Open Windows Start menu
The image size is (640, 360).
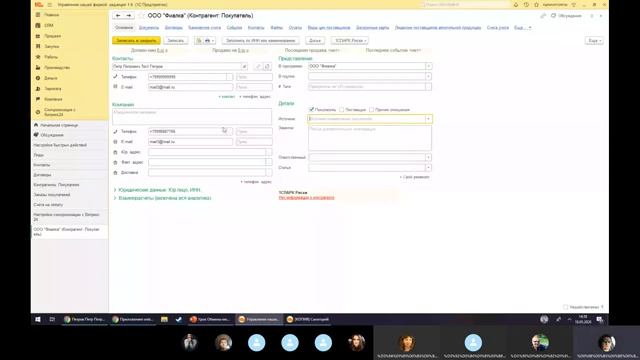tap(38, 320)
